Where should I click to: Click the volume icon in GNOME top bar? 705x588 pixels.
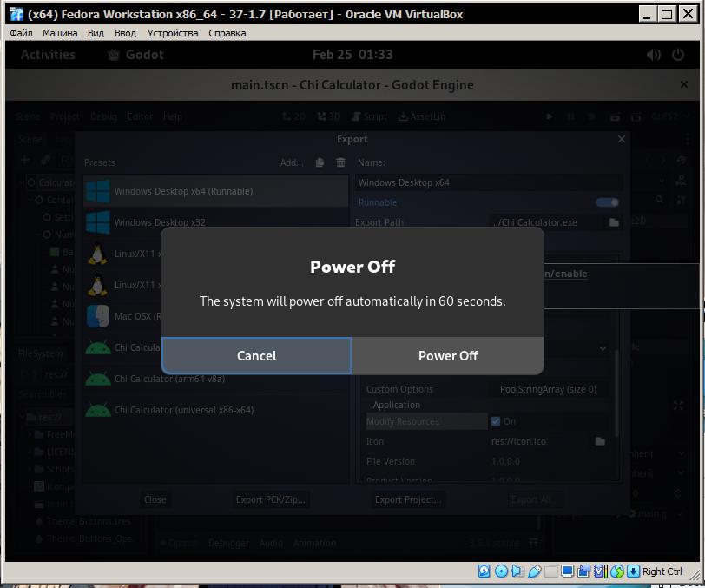click(x=654, y=55)
